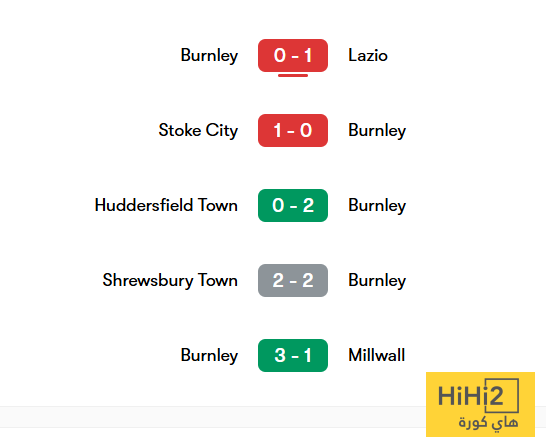Click Burnley in the Shrewsbury Town row
This screenshot has width=546, height=448.
(377, 281)
